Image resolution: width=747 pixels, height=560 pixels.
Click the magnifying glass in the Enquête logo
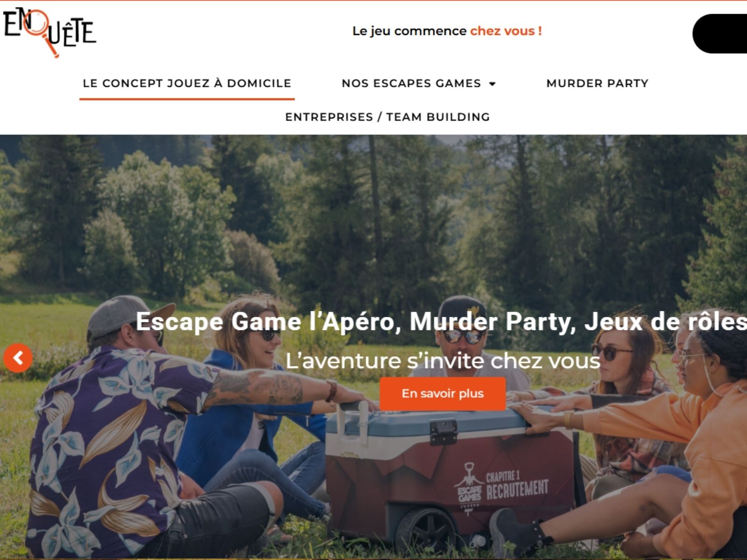(42, 32)
